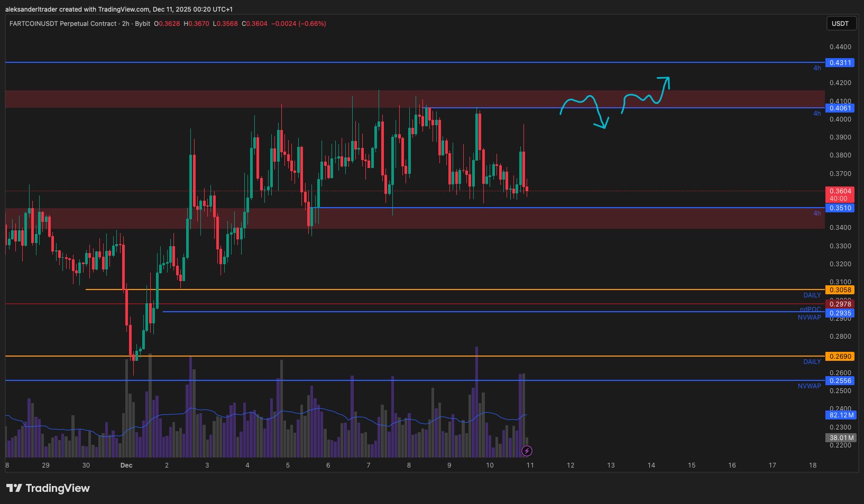Click the 82.12M volume average label
The image size is (864, 504).
coord(840,415)
